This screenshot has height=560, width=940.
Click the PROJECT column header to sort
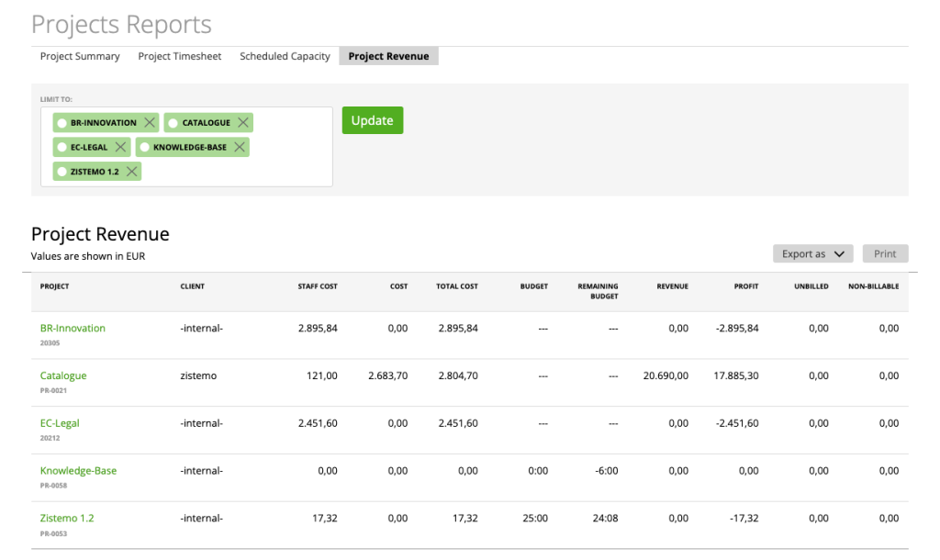pos(54,286)
